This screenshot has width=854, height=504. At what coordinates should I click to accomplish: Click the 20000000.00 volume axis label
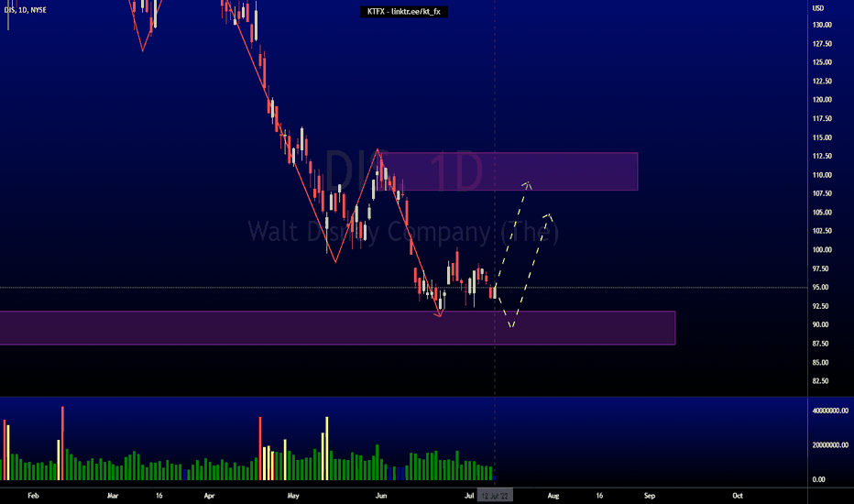point(830,445)
